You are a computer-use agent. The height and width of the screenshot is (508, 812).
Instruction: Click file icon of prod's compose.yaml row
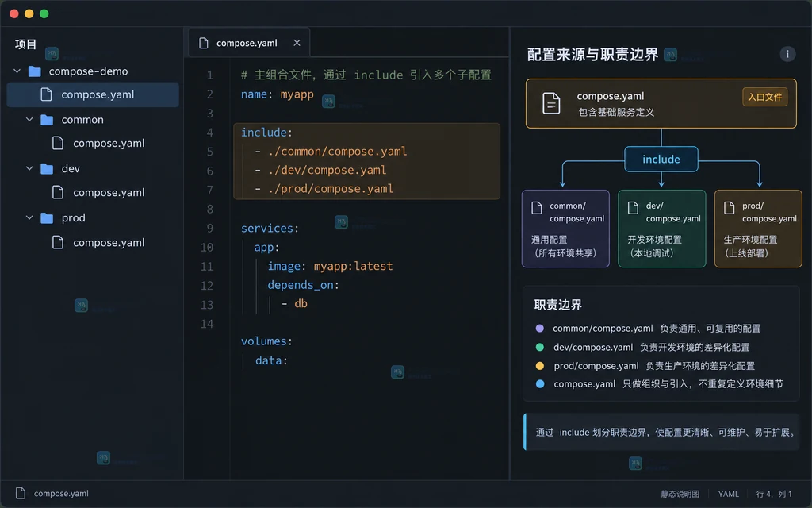pyautogui.click(x=58, y=242)
